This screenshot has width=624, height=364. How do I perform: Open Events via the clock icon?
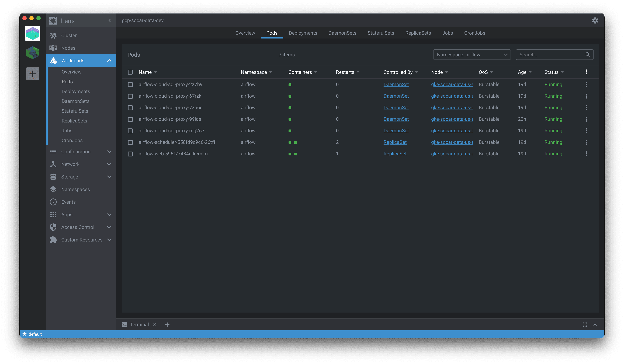pyautogui.click(x=53, y=202)
